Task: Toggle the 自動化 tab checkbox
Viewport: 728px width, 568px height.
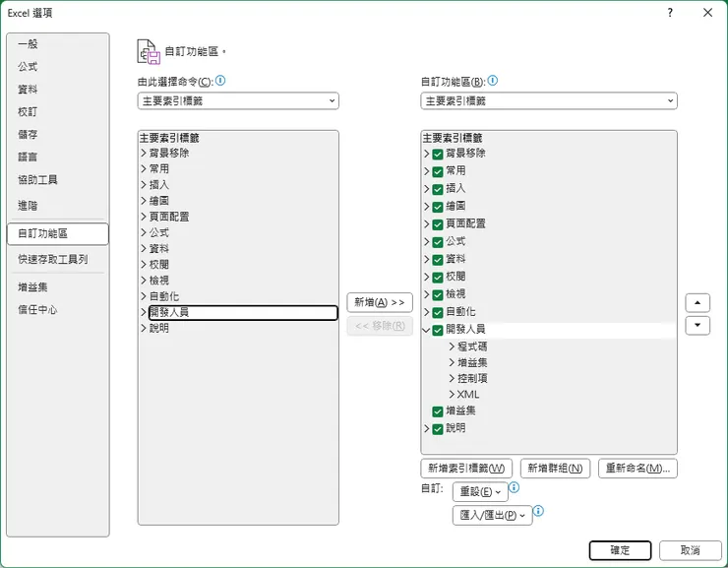Action: point(438,313)
